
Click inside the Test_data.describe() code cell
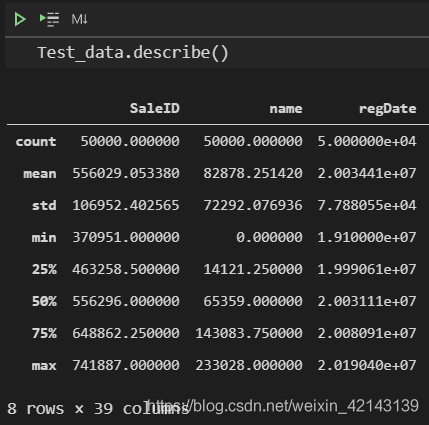point(217,53)
